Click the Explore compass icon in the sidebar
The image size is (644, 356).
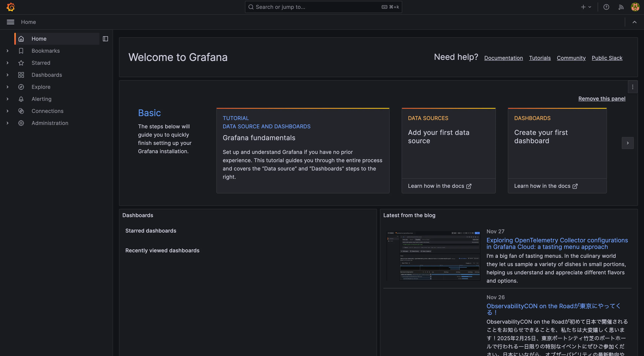[21, 87]
